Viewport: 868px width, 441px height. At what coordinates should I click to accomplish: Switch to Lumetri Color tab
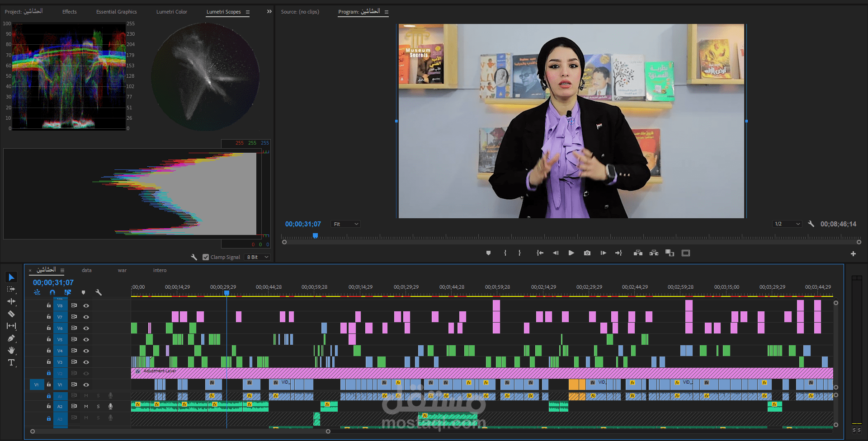coord(171,12)
